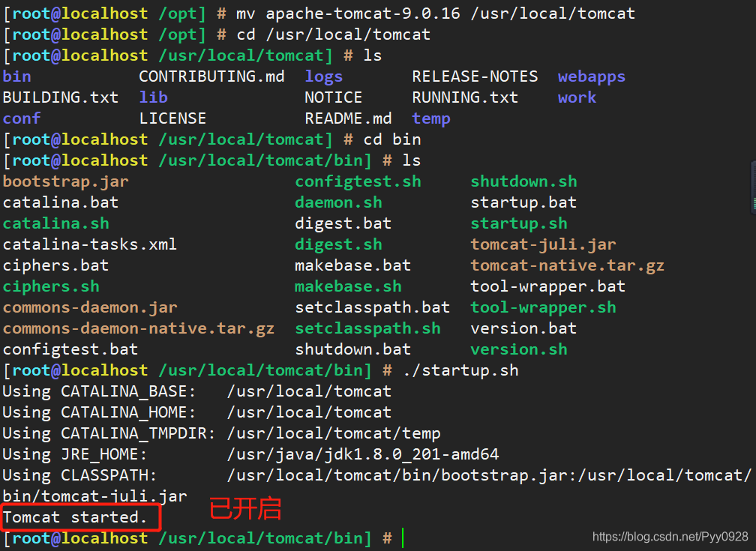The height and width of the screenshot is (551, 756).
Task: Click the README.md file name
Action: [348, 118]
